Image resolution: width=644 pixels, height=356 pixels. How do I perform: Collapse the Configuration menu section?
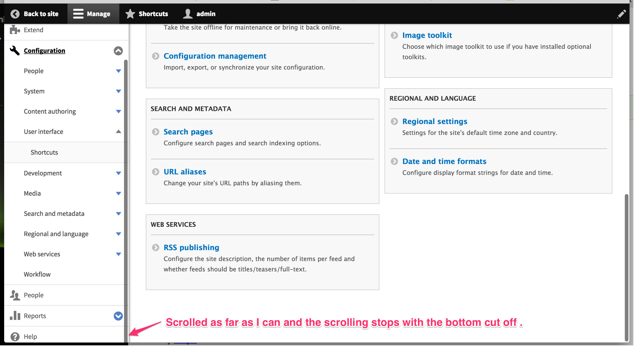coord(118,51)
